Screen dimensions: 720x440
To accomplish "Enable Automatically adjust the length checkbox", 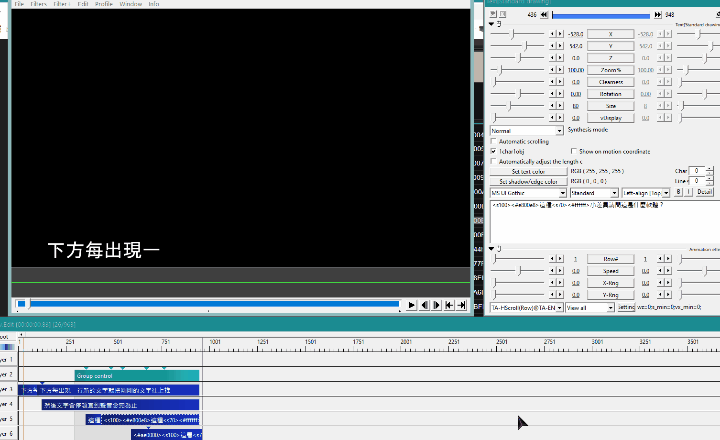I will point(494,162).
